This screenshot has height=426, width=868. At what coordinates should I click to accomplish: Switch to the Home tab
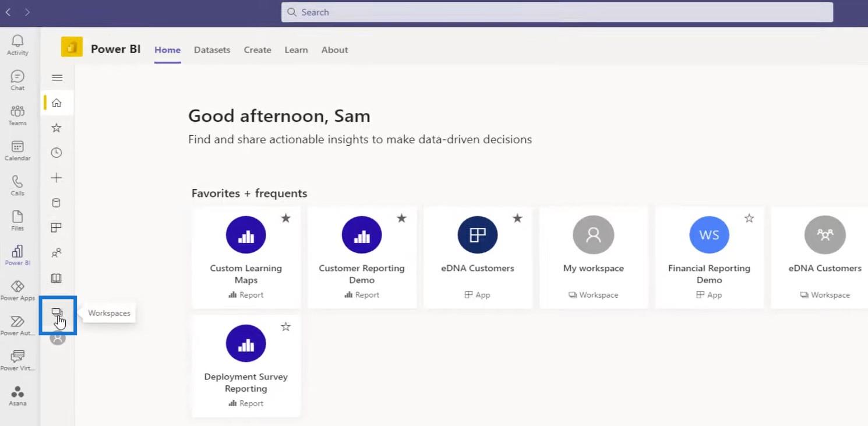click(167, 50)
